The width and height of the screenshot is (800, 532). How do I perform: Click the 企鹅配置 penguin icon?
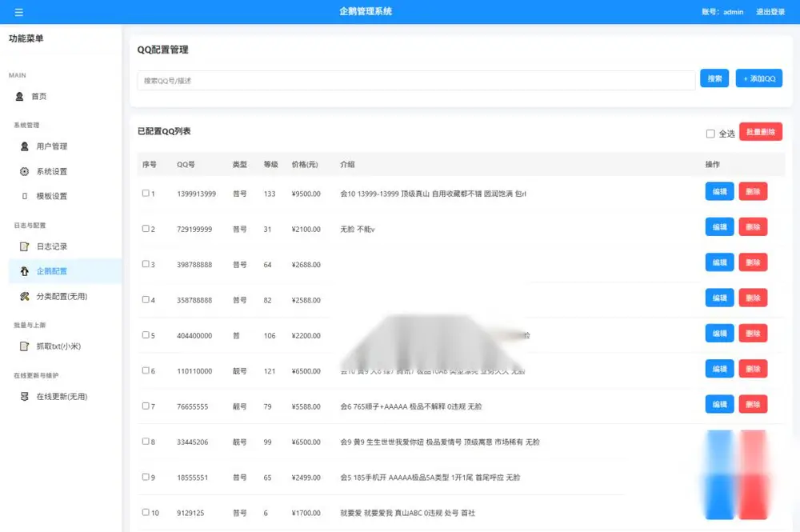(x=24, y=271)
